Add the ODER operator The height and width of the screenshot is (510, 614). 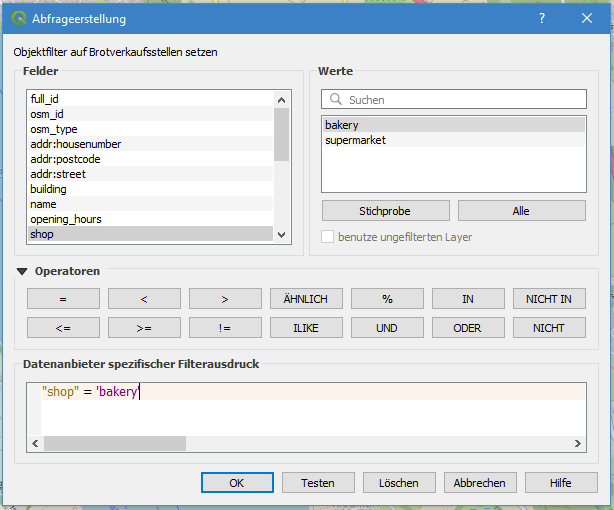coord(467,328)
